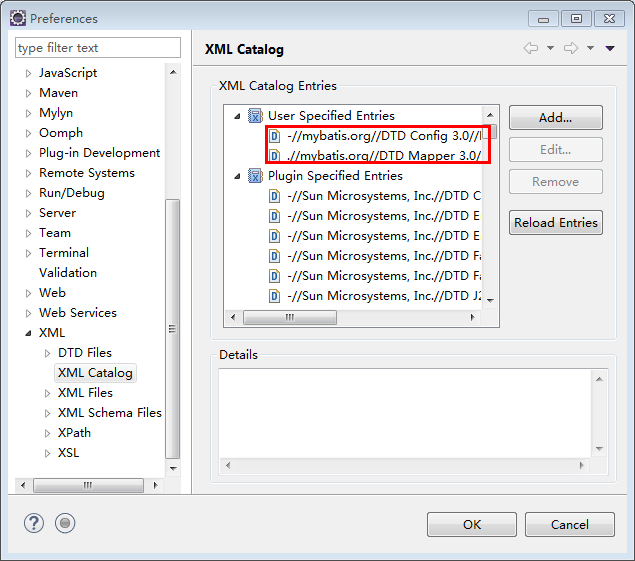Click preferences tree horizontal scrollbar thumb

pos(88,485)
